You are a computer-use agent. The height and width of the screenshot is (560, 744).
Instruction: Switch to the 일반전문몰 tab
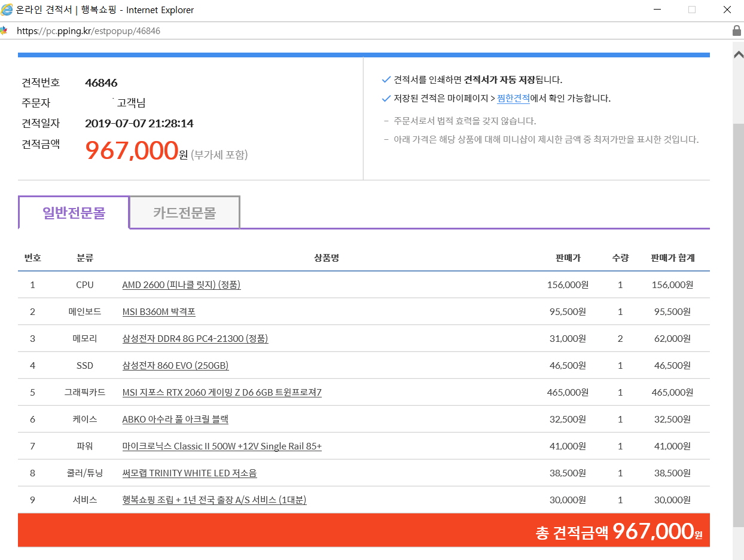click(x=74, y=213)
